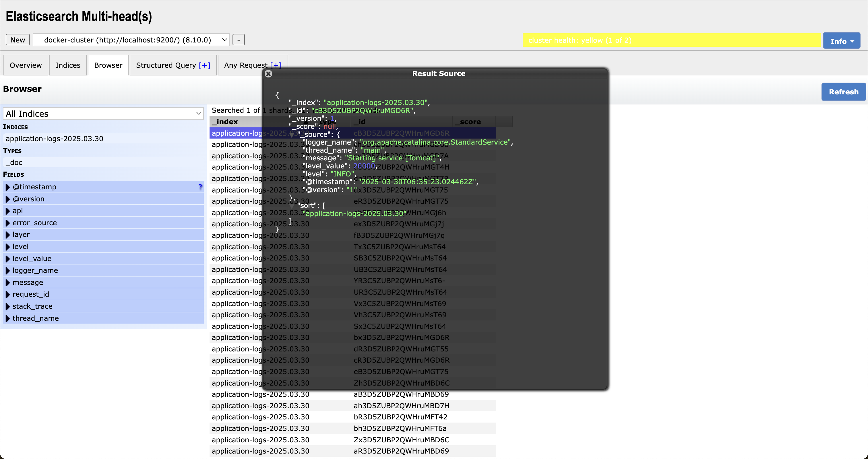868x459 pixels.
Task: Close the Result Source dialog
Action: (268, 73)
